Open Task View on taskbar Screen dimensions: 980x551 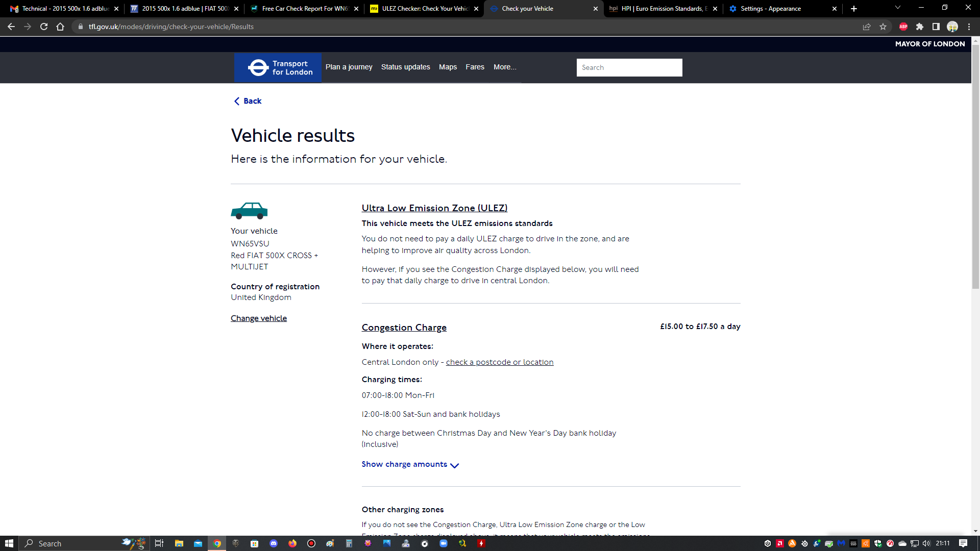[159, 543]
